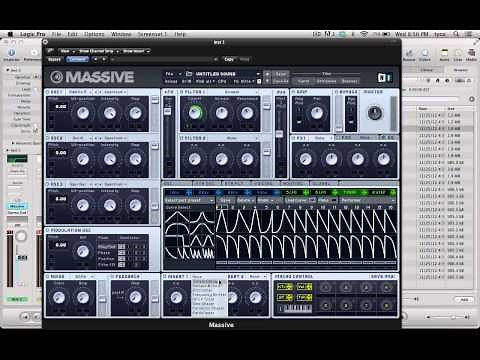Open the Insert 2 effect dropdown
This screenshot has height=360, width=480.
click(258, 277)
